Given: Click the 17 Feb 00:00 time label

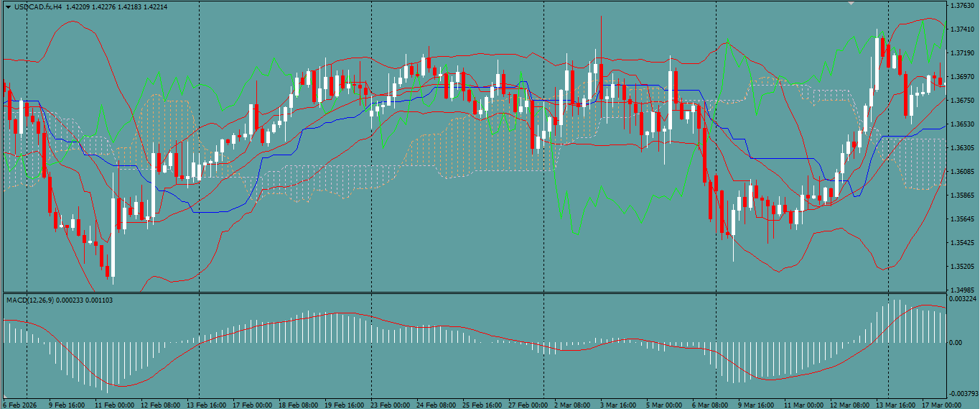Looking at the screenshot, I should point(253,405).
